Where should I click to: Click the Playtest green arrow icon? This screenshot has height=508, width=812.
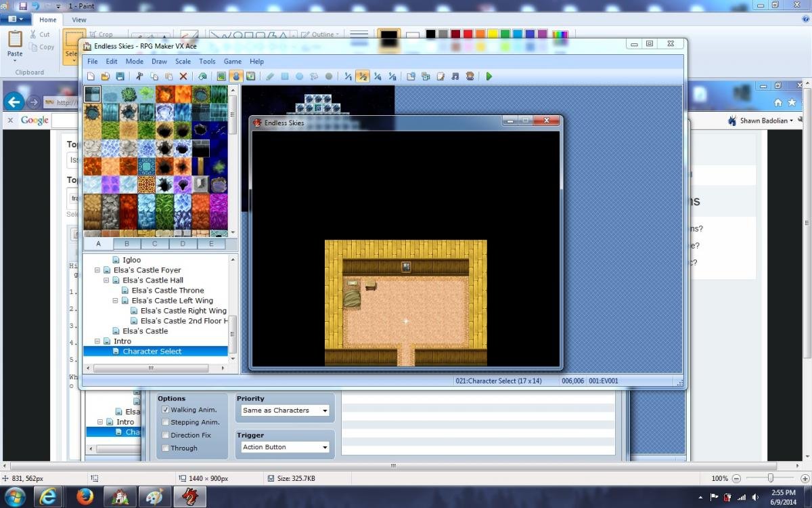(489, 77)
